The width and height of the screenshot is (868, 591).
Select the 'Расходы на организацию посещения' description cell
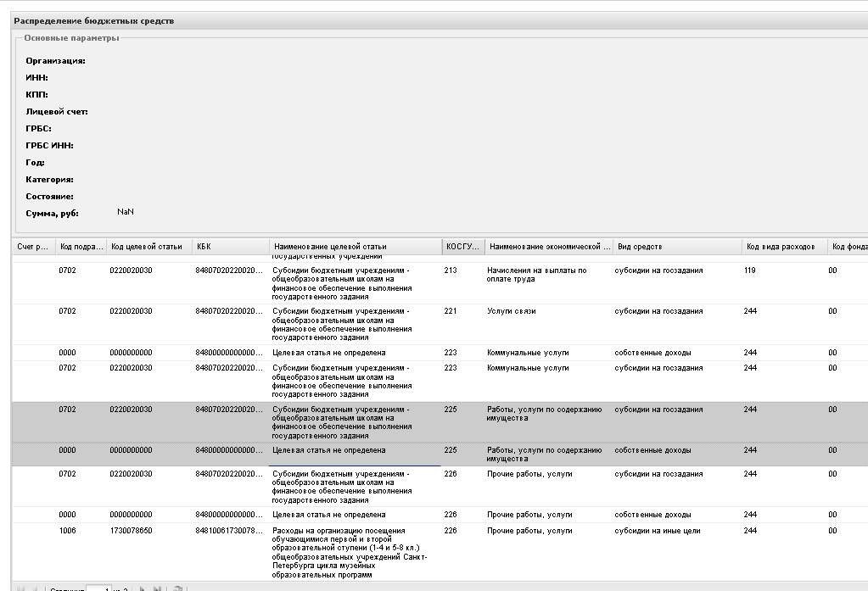pyautogui.click(x=350, y=552)
